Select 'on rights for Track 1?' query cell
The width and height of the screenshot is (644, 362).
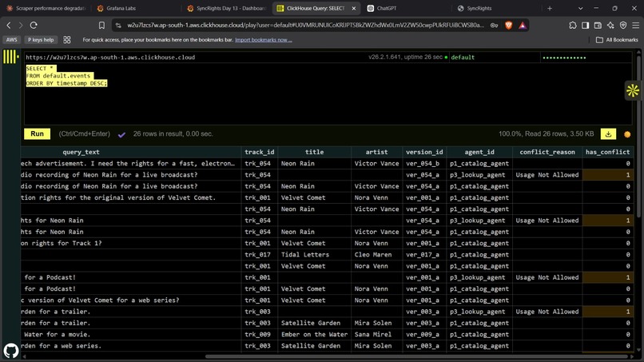[x=131, y=243]
